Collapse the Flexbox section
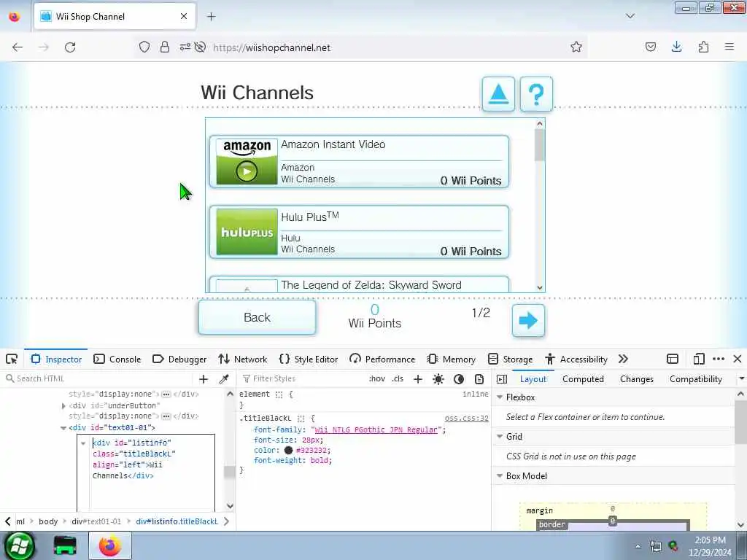 coord(500,397)
